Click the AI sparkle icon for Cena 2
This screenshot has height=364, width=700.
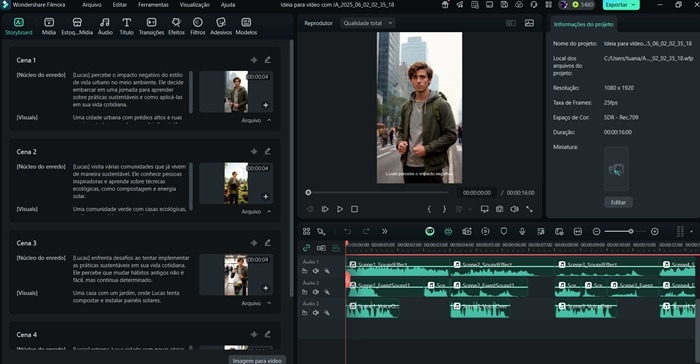[x=254, y=151]
